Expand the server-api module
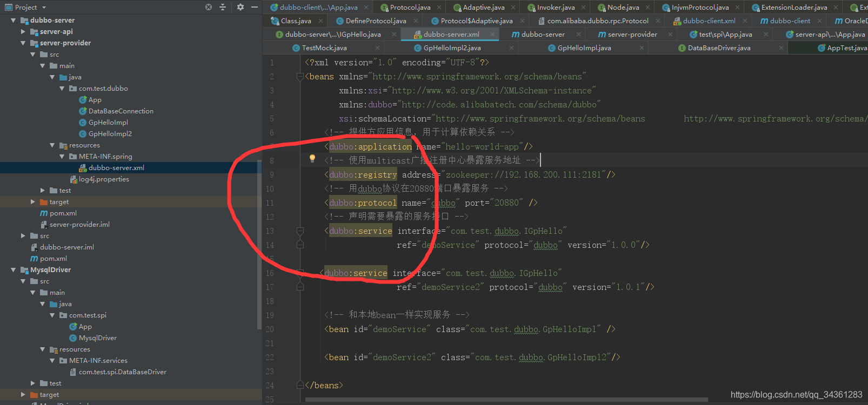 pyautogui.click(x=23, y=32)
